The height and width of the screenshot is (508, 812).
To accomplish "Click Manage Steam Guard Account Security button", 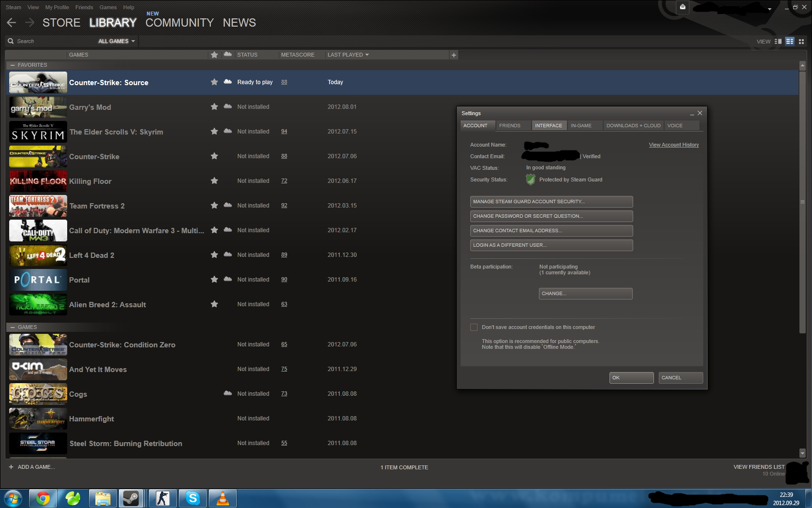I will click(x=551, y=202).
